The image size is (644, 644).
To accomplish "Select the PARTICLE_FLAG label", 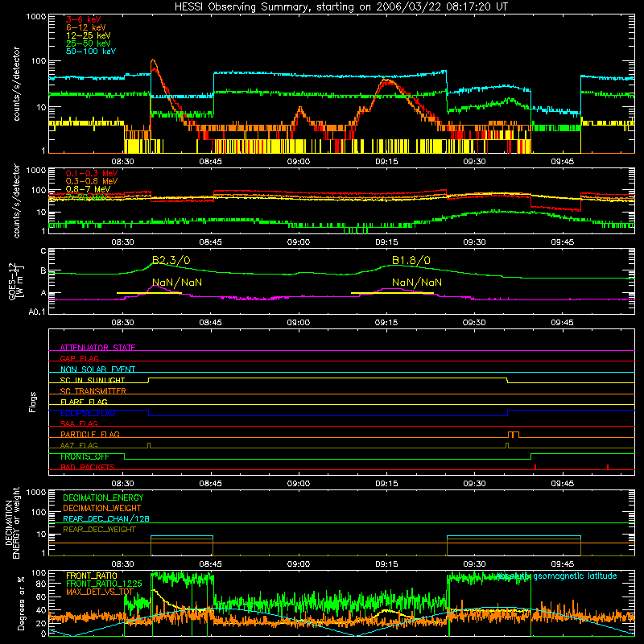I will [90, 434].
